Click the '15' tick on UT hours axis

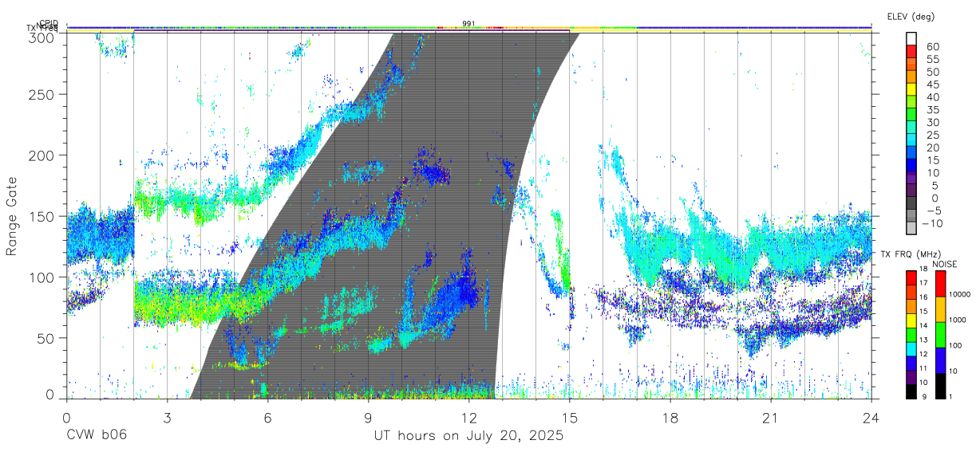coord(569,419)
